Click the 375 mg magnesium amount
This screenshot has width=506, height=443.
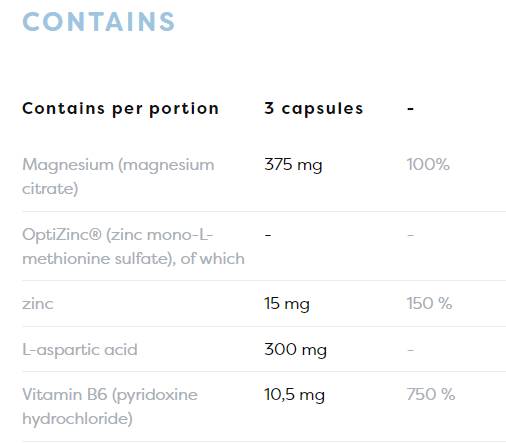pos(293,165)
